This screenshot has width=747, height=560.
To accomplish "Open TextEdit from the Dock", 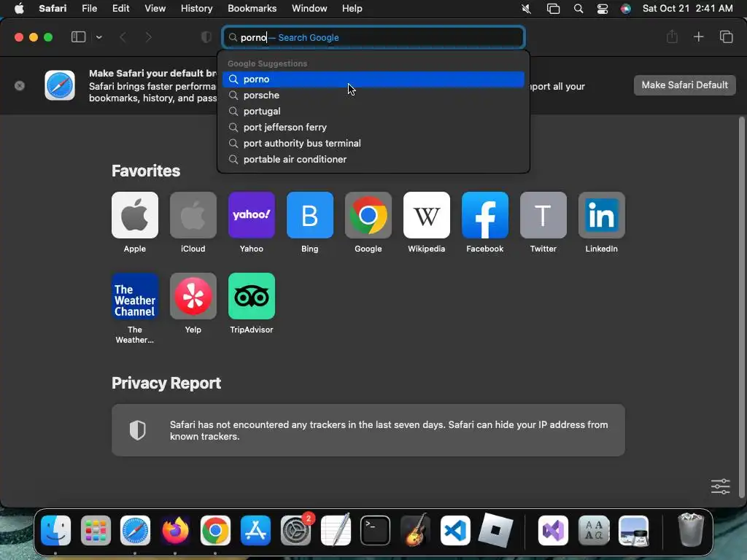I will pos(336,530).
